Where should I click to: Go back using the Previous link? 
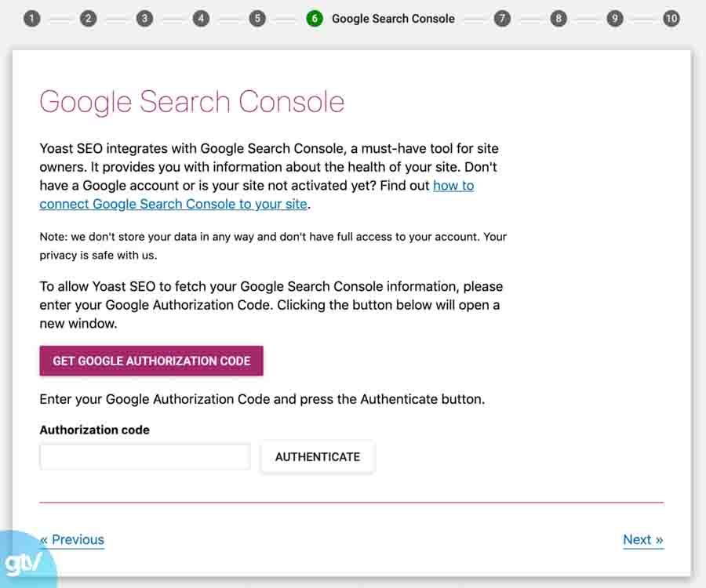pyautogui.click(x=71, y=539)
